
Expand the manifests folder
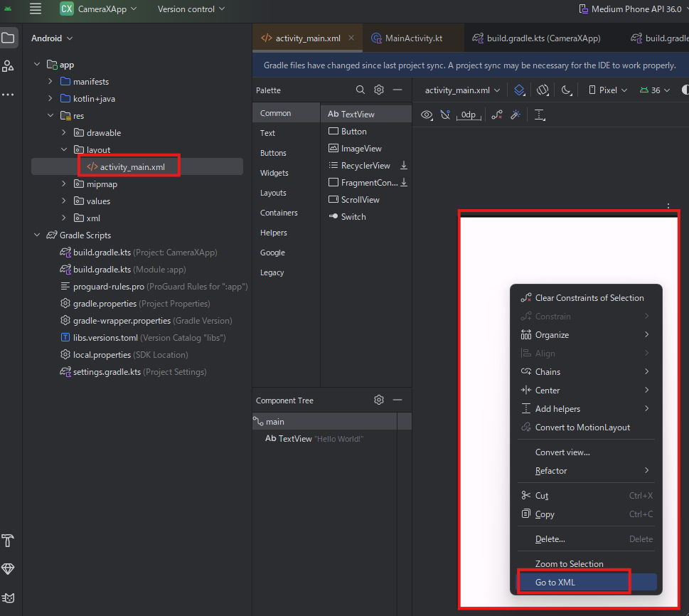[50, 82]
